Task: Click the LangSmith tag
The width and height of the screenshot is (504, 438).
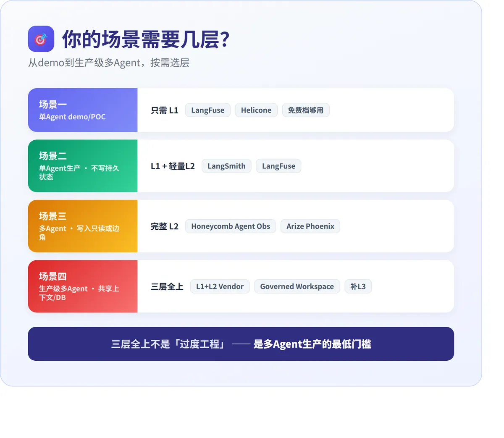Action: (x=226, y=166)
